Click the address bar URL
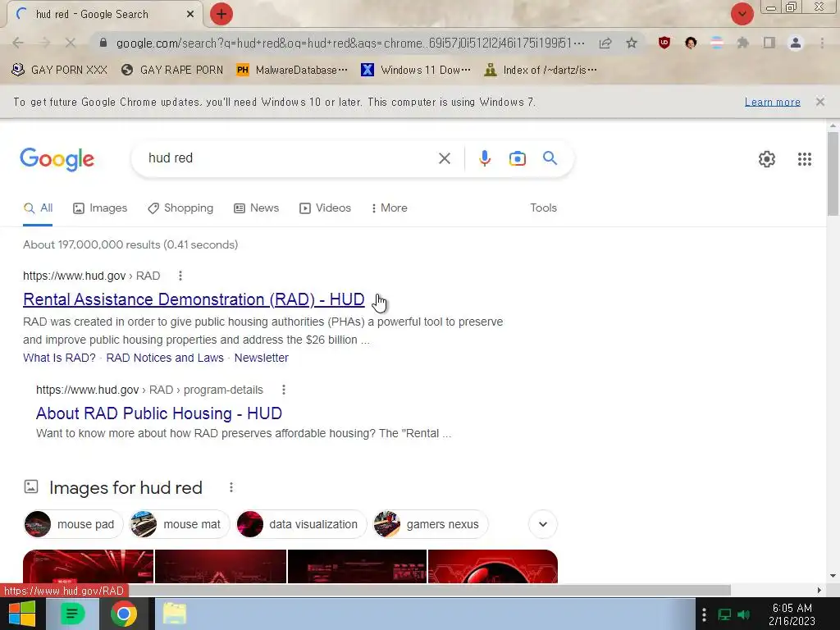Viewport: 840px width, 630px height. click(350, 43)
